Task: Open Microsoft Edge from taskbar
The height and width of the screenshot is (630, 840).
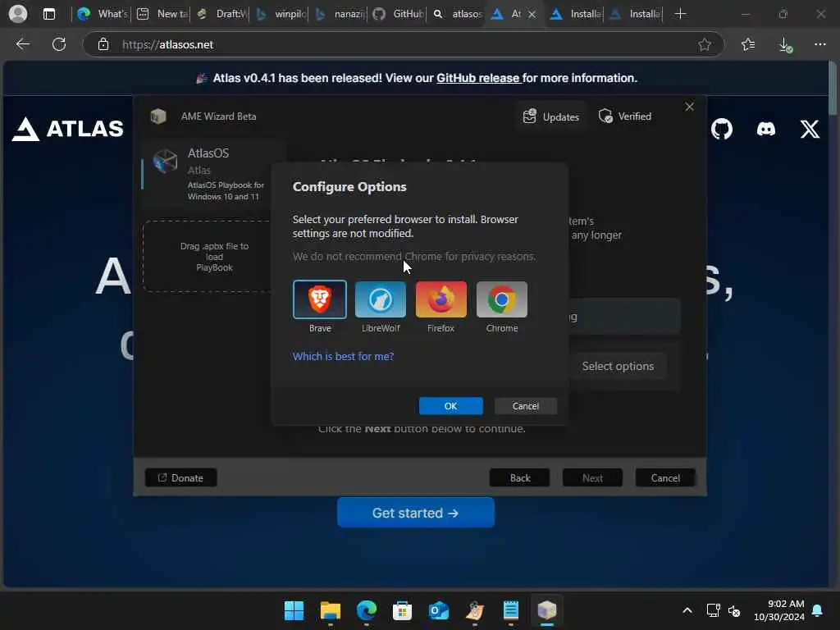Action: point(367,610)
